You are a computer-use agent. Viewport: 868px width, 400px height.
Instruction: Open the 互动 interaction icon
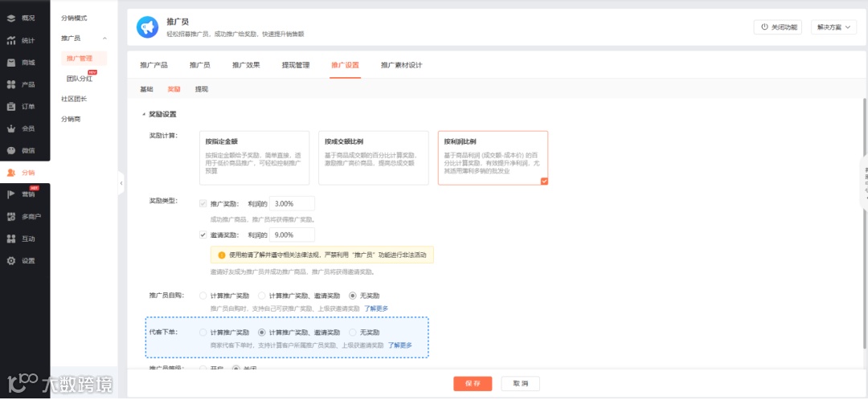click(x=11, y=239)
